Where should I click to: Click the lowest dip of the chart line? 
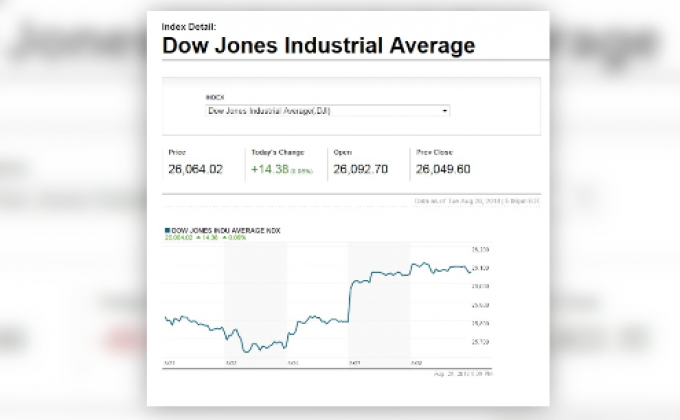pos(246,350)
